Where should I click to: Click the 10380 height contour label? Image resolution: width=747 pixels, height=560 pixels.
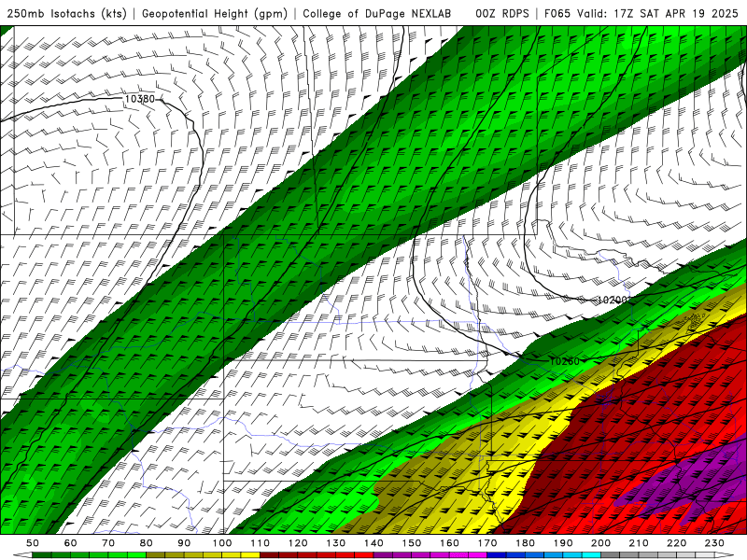pos(139,99)
